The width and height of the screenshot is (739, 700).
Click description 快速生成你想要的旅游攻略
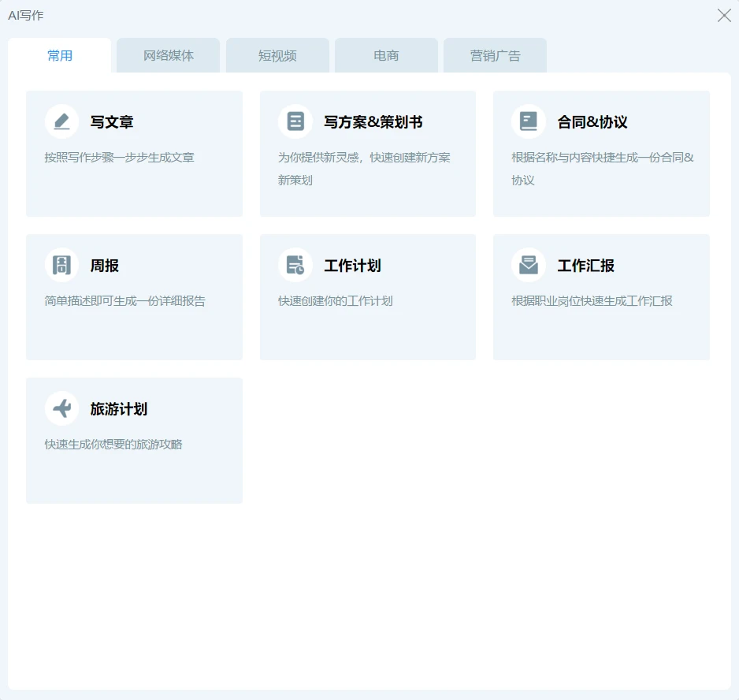pyautogui.click(x=113, y=445)
